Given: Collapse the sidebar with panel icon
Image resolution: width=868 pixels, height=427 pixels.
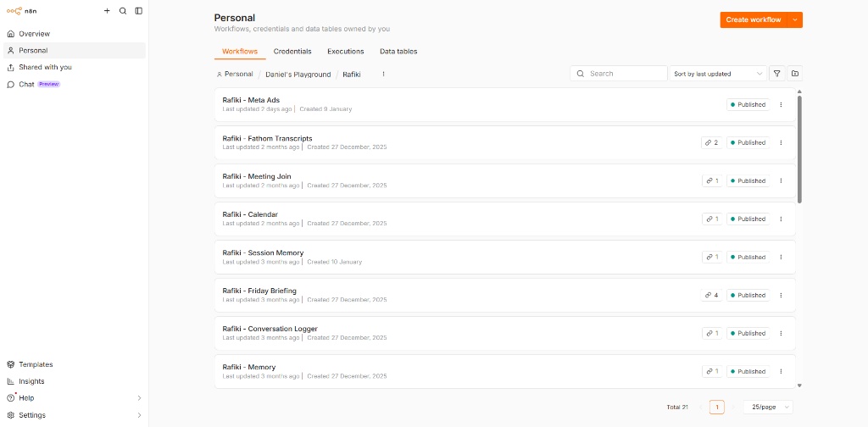Looking at the screenshot, I should click(x=138, y=11).
